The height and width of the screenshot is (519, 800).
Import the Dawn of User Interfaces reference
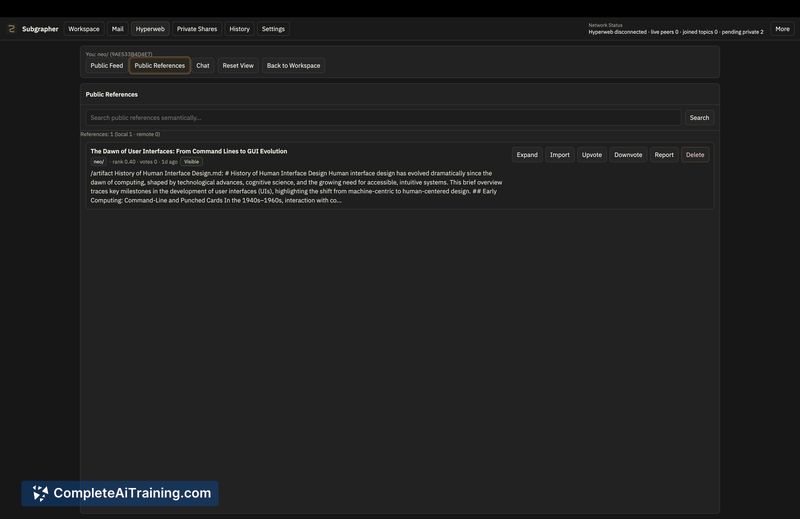pyautogui.click(x=559, y=155)
